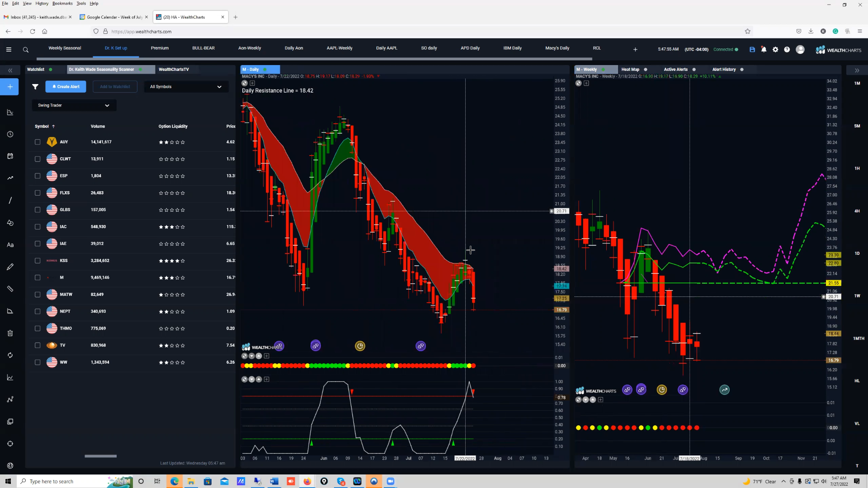Select the text Aa annotation tool

pyautogui.click(x=10, y=245)
